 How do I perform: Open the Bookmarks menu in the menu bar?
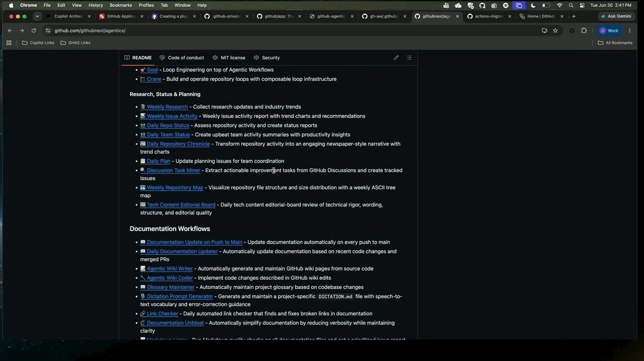121,5
